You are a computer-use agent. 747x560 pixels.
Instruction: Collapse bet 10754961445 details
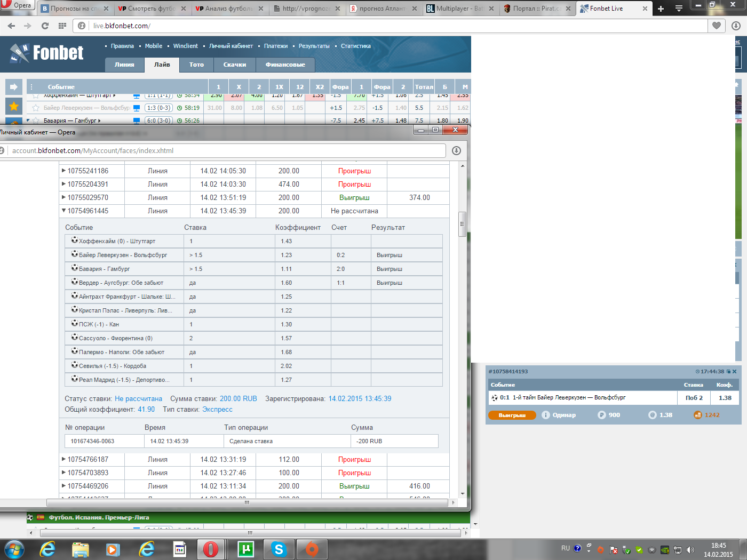click(x=63, y=211)
